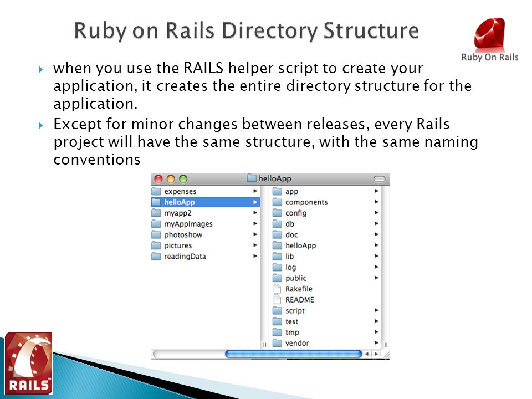Expand the script folder arrow
The height and width of the screenshot is (399, 532).
[x=376, y=310]
